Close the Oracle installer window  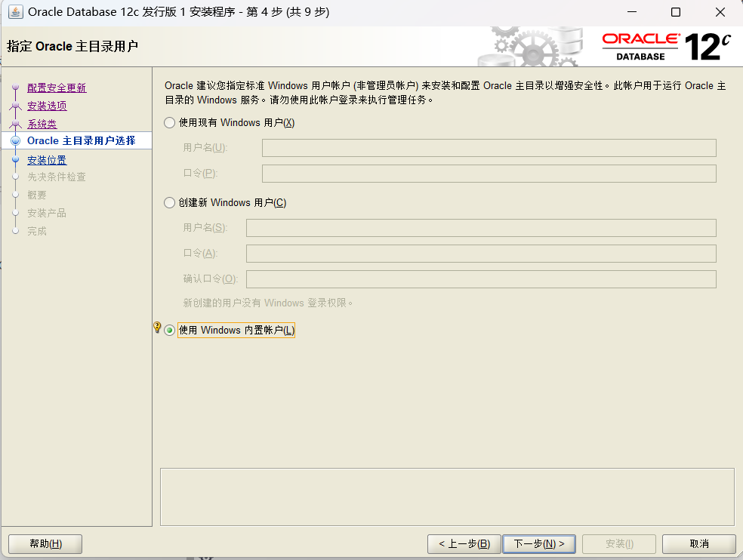(x=720, y=12)
